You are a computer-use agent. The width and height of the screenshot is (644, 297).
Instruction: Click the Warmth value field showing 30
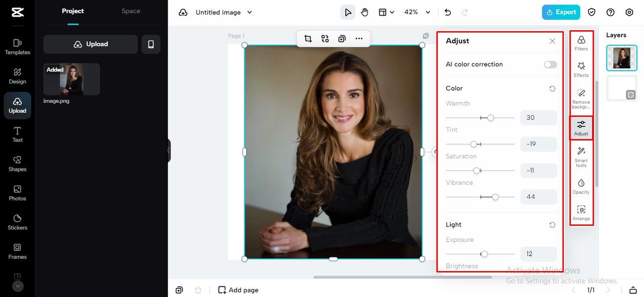(x=538, y=118)
